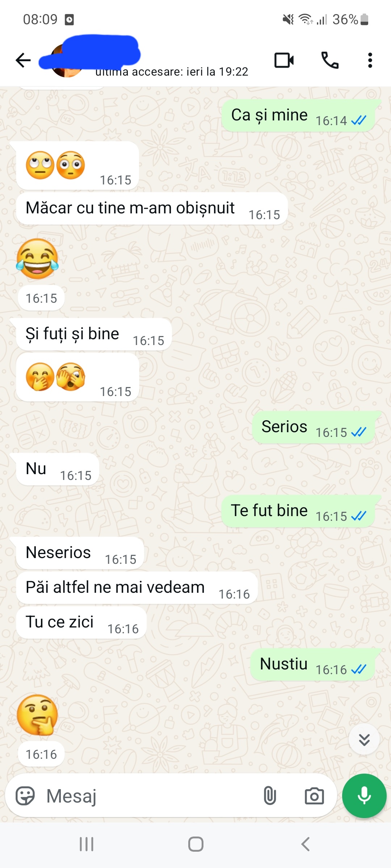Tap the Android home navigation button

coord(195,844)
